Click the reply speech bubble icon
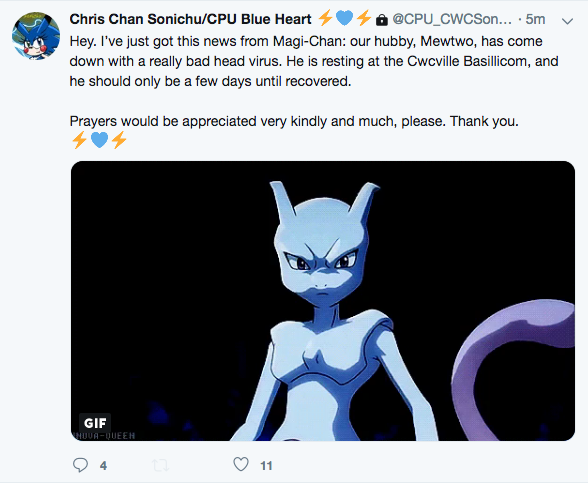Viewport: 588px width, 483px height. 80,465
